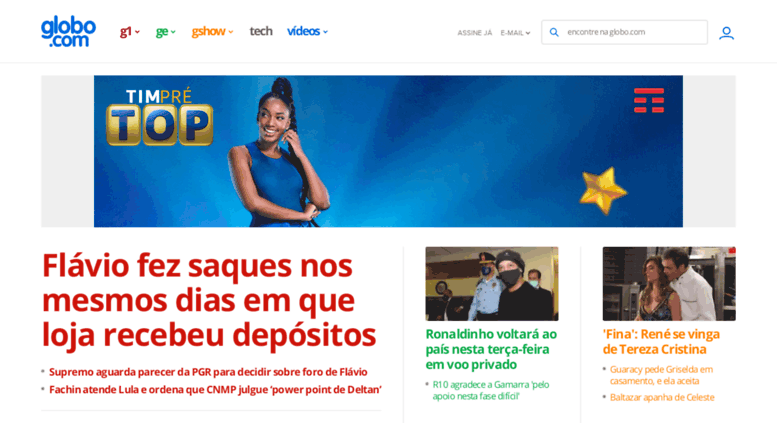The height and width of the screenshot is (423, 777).
Task: Open the user account profile icon
Action: click(726, 33)
